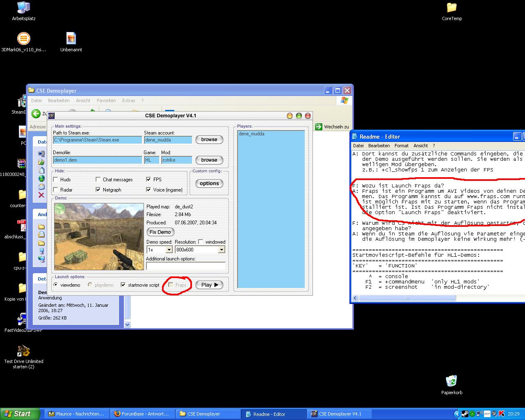
Task: Expand hidden tray icons arrow
Action: click(457, 414)
